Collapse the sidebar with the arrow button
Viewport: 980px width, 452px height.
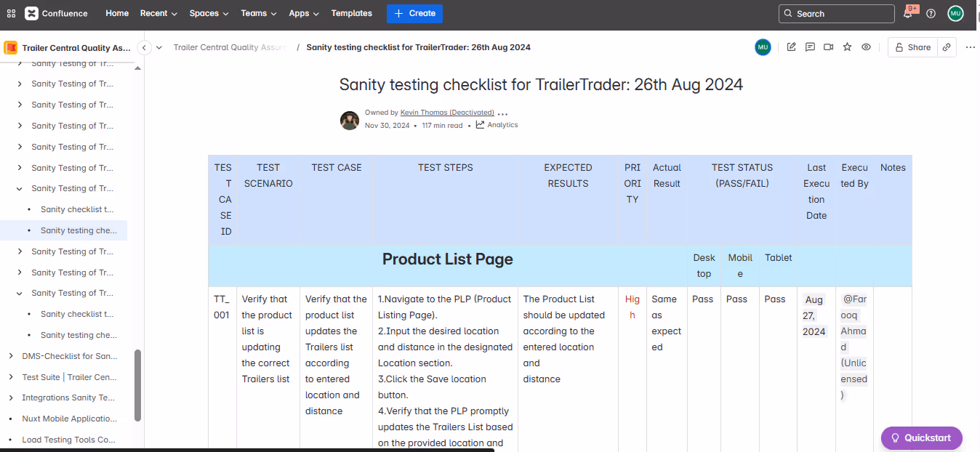144,47
